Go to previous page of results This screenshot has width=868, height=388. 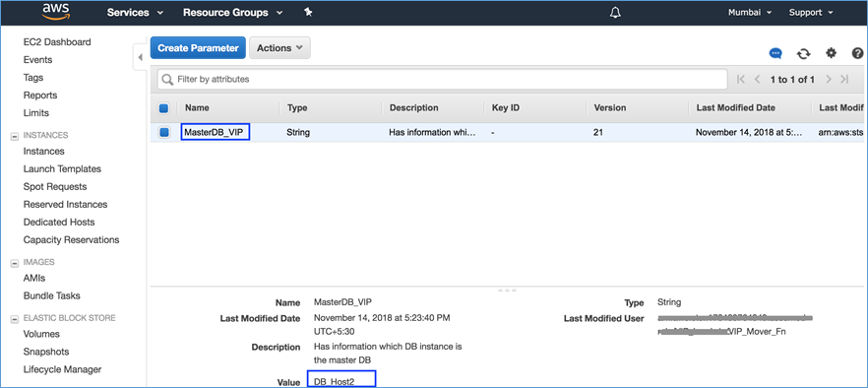point(758,79)
